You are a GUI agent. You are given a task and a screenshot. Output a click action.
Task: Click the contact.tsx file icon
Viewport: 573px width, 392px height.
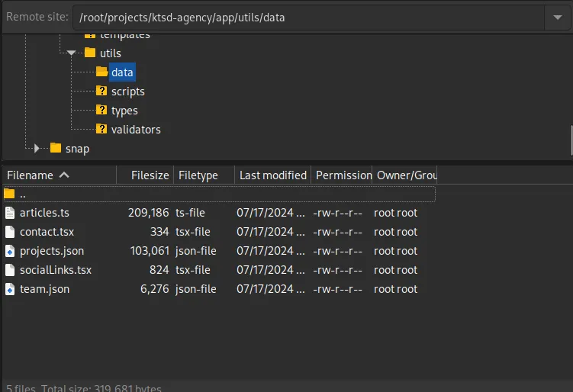click(9, 232)
